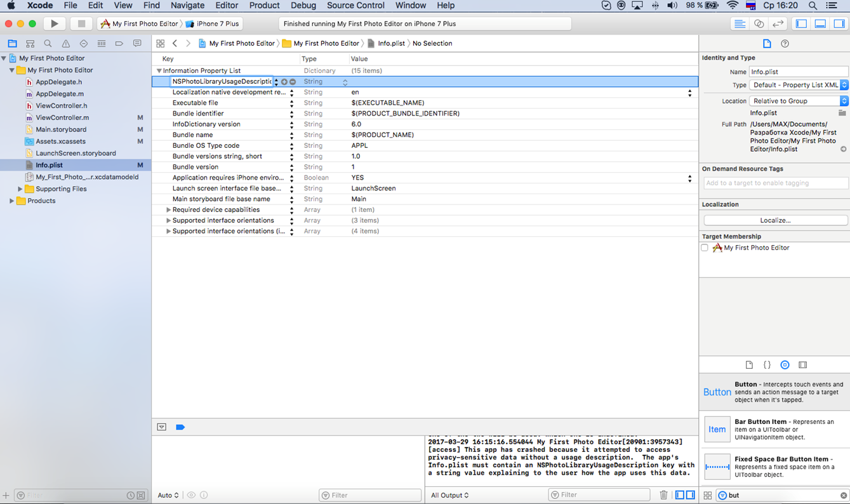
Task: Switch to the Assistant editor
Action: tap(759, 23)
